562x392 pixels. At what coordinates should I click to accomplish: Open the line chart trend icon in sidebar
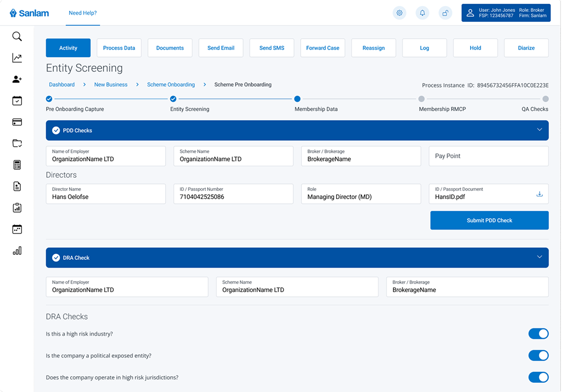pyautogui.click(x=17, y=58)
